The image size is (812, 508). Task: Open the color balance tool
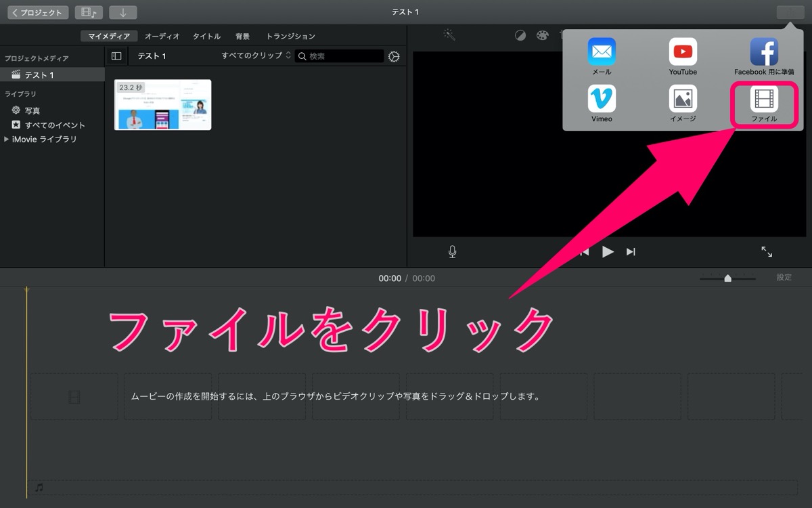(520, 36)
